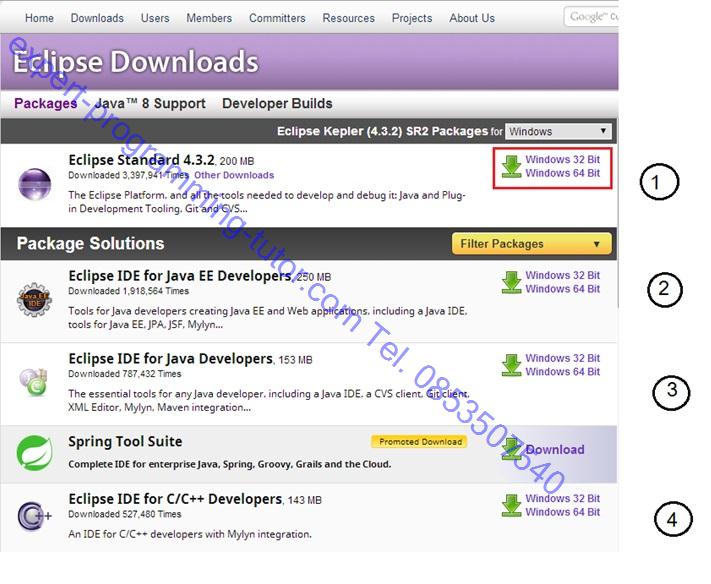Click the Eclipse IDE for Java Developers icon
Viewport: 711px width, 584px height.
34,382
